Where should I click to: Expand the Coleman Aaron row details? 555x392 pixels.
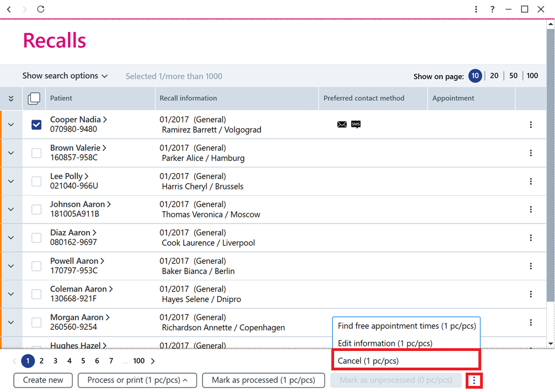point(11,294)
